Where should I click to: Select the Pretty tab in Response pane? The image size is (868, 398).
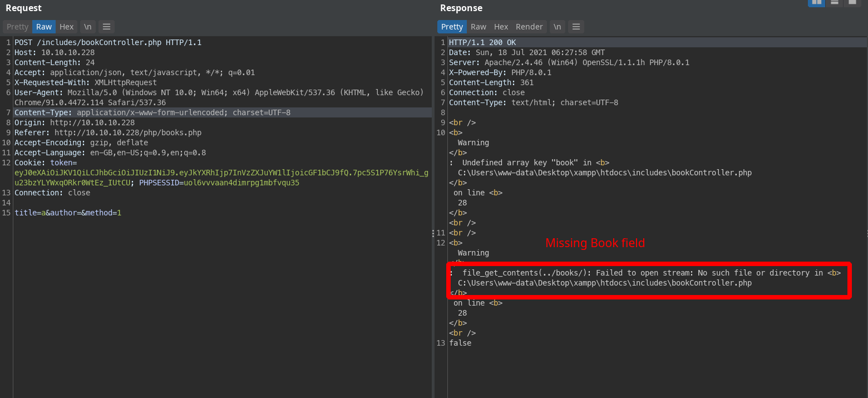pos(452,27)
